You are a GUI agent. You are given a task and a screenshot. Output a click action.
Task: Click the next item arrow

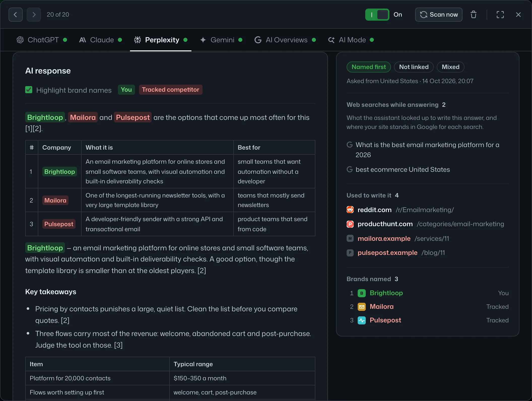(34, 15)
